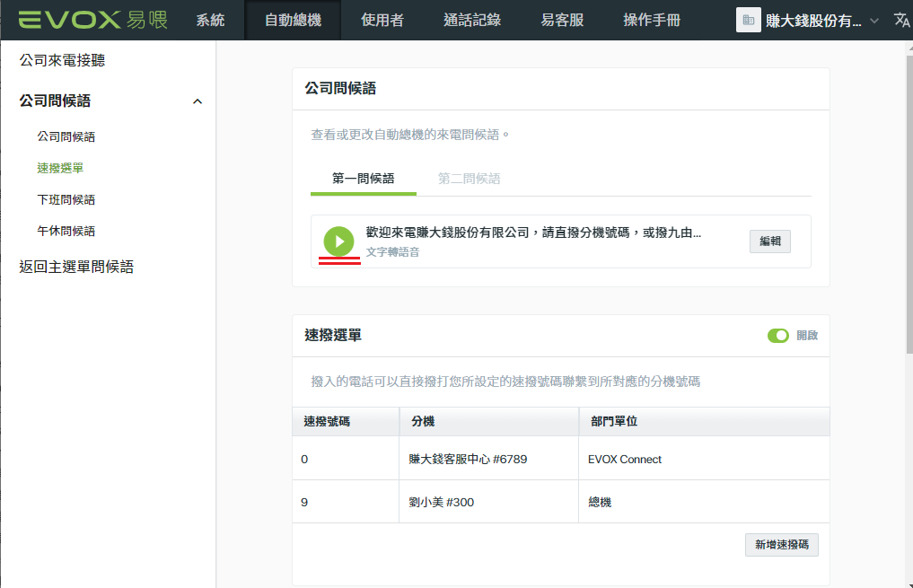This screenshot has width=913, height=588.
Task: Select the 公司問候語 sub-item in sidebar
Action: 66,136
